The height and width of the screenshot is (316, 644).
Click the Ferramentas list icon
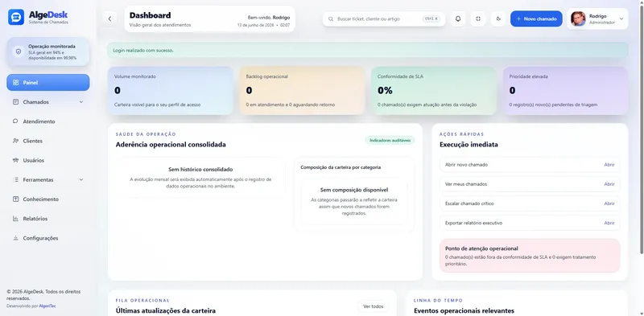15,180
